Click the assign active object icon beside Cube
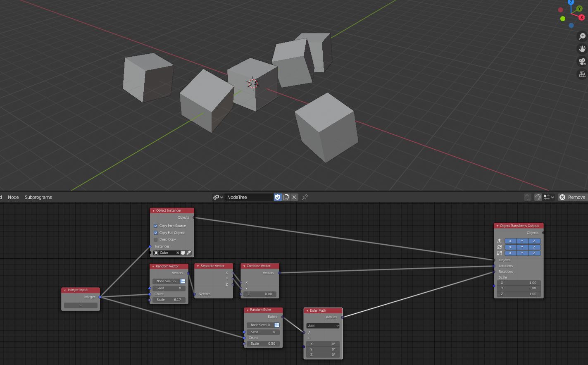Screen dimensions: 588x365 pos(183,253)
